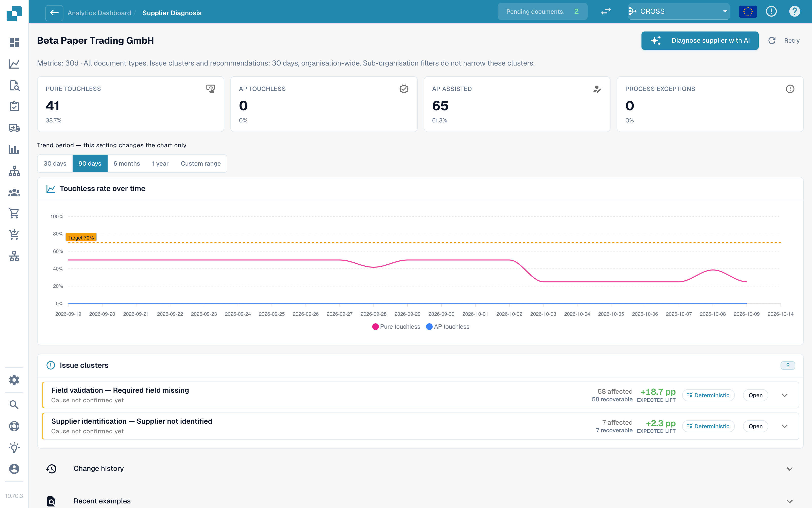Click Deterministic tag on Supplier not identified

[708, 426]
